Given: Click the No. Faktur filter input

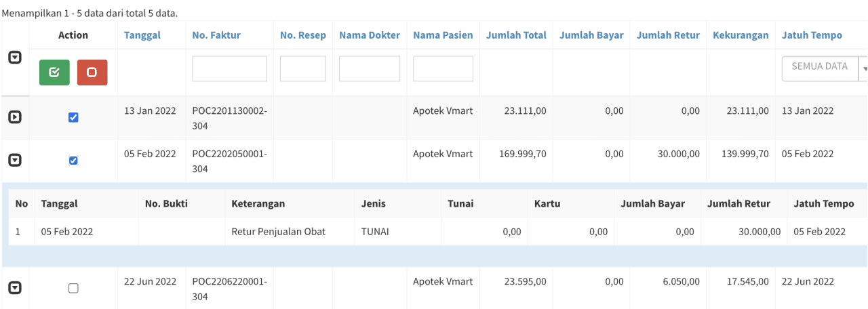Looking at the screenshot, I should pos(229,68).
